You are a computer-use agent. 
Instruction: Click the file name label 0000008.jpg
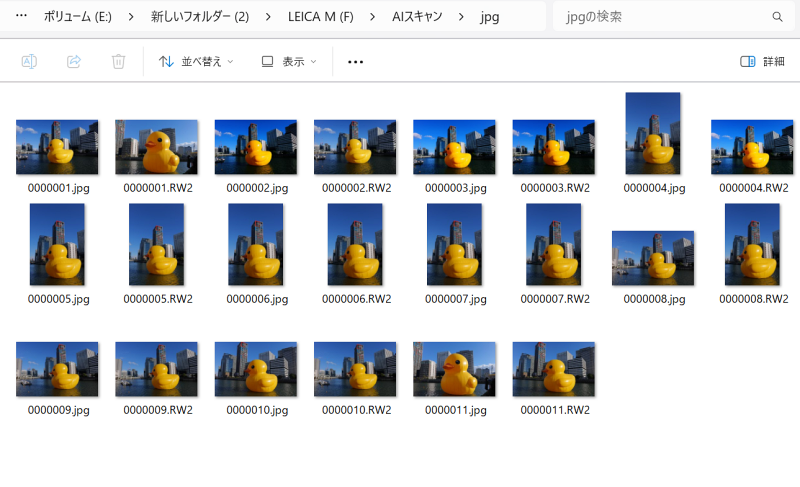coord(654,299)
